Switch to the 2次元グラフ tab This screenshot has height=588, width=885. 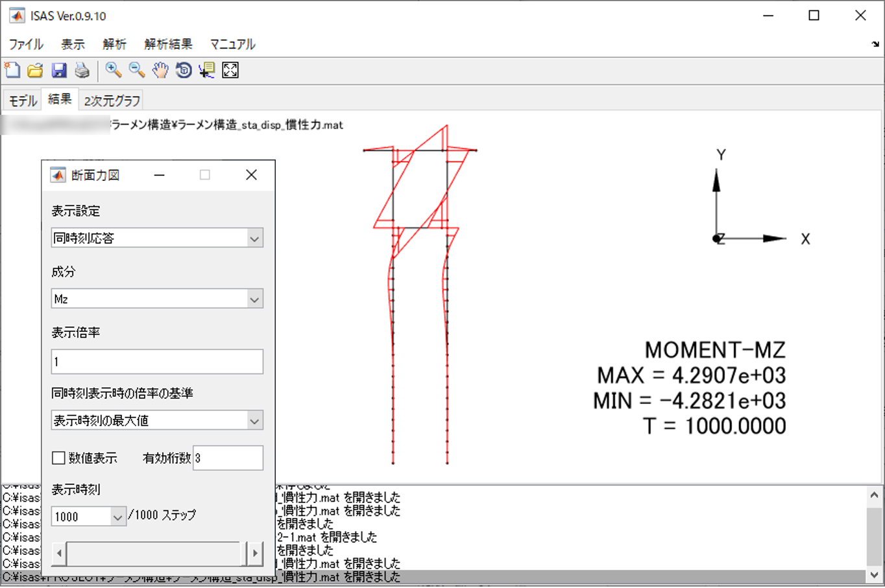coord(112,100)
